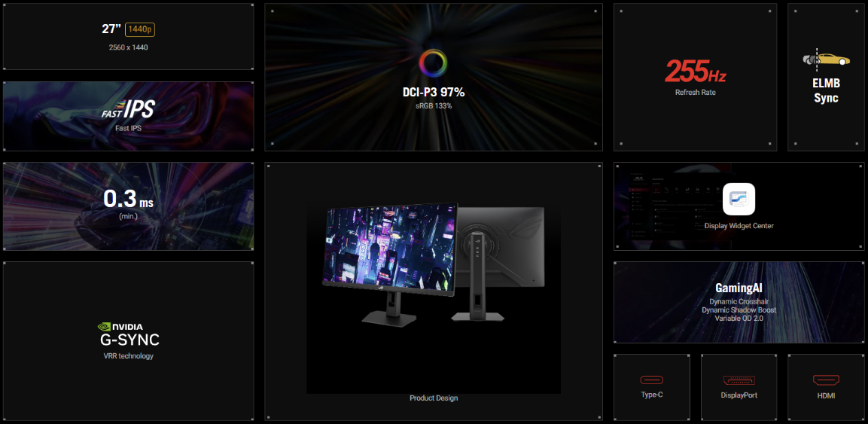The image size is (868, 424).
Task: Click the Type-C port icon
Action: coord(651,380)
